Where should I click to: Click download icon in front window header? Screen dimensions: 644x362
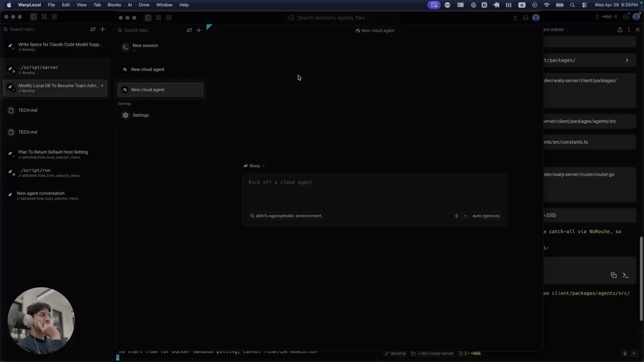[x=515, y=18]
